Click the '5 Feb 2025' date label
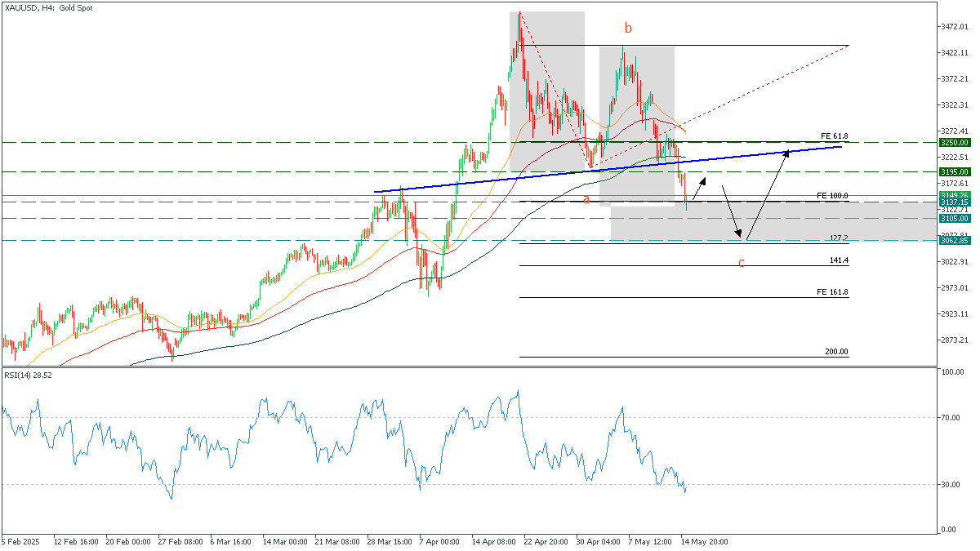Image resolution: width=980 pixels, height=551 pixels. pyautogui.click(x=22, y=541)
